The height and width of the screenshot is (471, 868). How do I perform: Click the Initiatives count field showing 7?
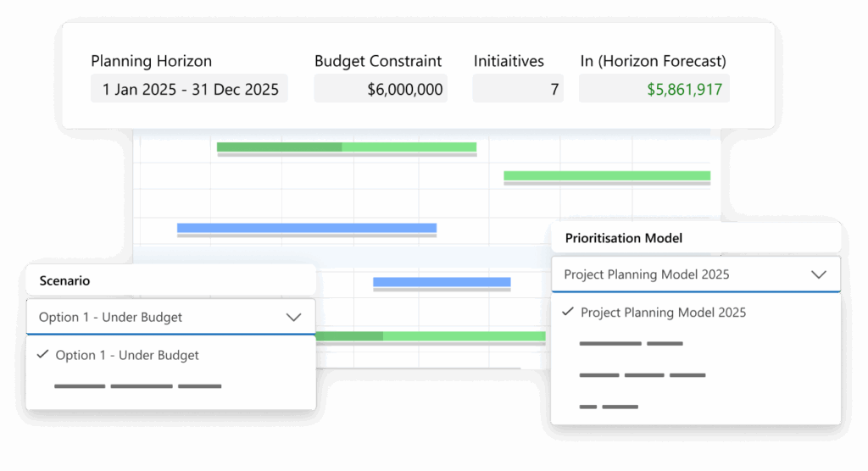pos(518,89)
